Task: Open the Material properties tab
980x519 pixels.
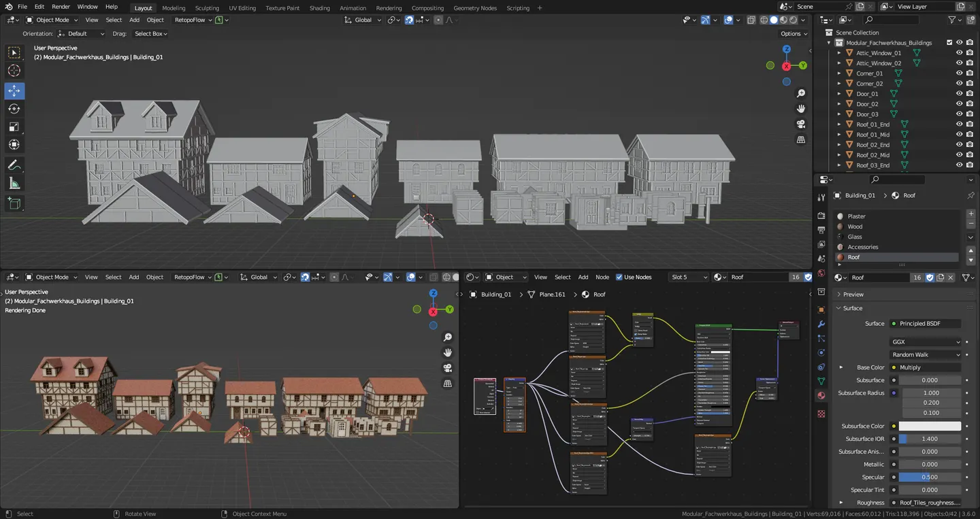Action: coord(821,395)
